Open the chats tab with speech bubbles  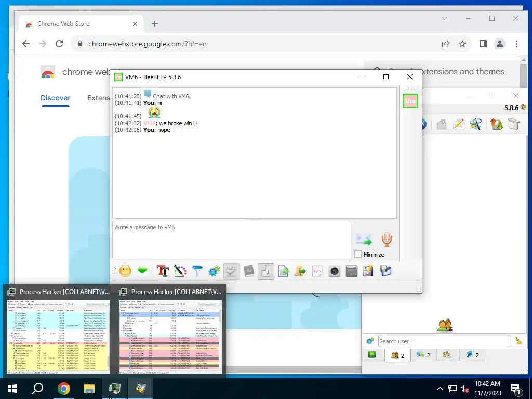(423, 355)
